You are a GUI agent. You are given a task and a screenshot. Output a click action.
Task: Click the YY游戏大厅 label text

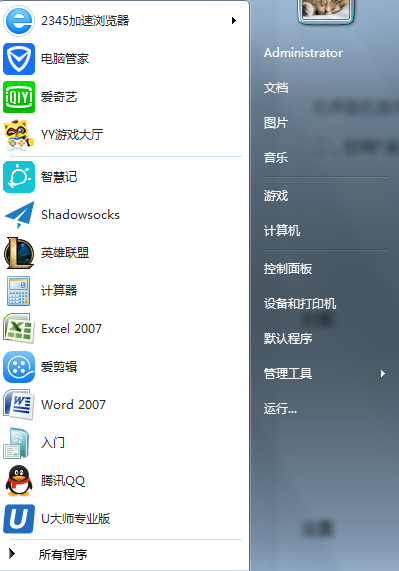[x=72, y=135]
